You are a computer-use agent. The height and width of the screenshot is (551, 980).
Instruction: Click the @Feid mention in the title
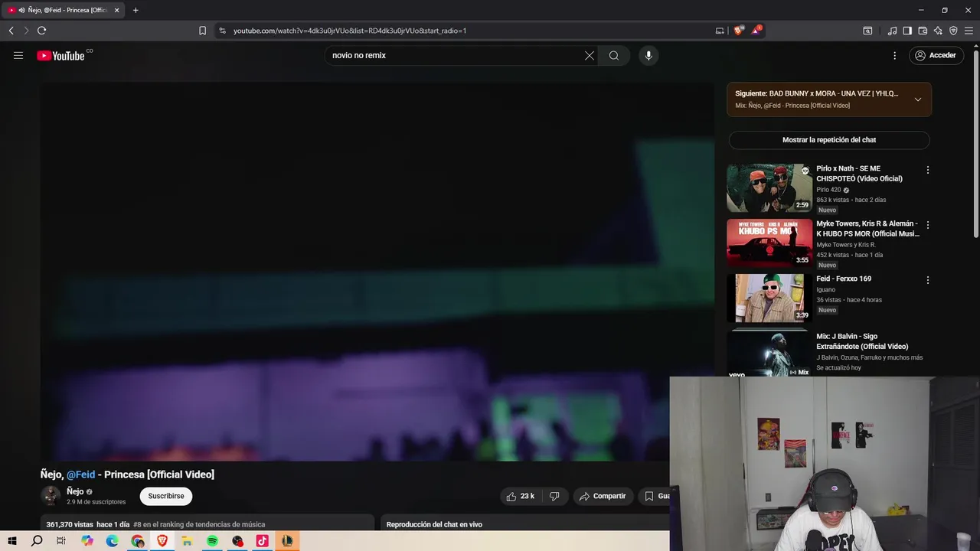coord(80,474)
